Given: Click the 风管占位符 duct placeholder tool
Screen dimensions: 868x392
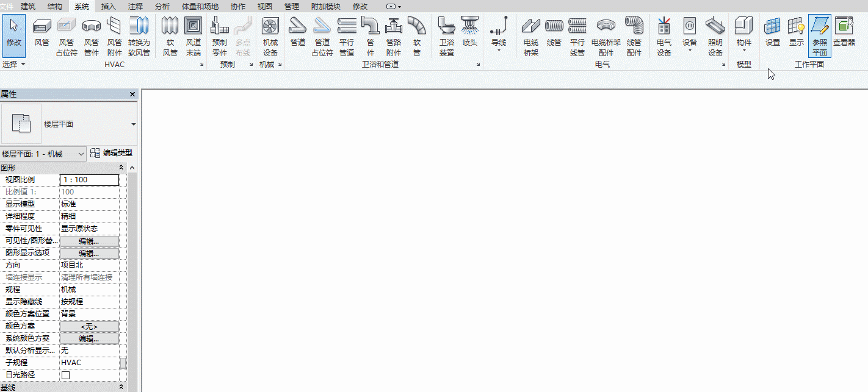Looking at the screenshot, I should (x=67, y=35).
